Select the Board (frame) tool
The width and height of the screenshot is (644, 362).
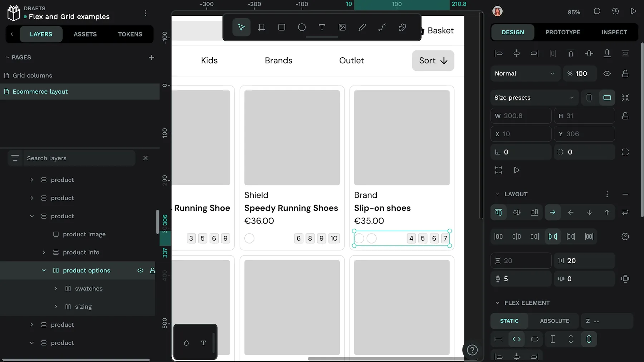[x=262, y=28]
